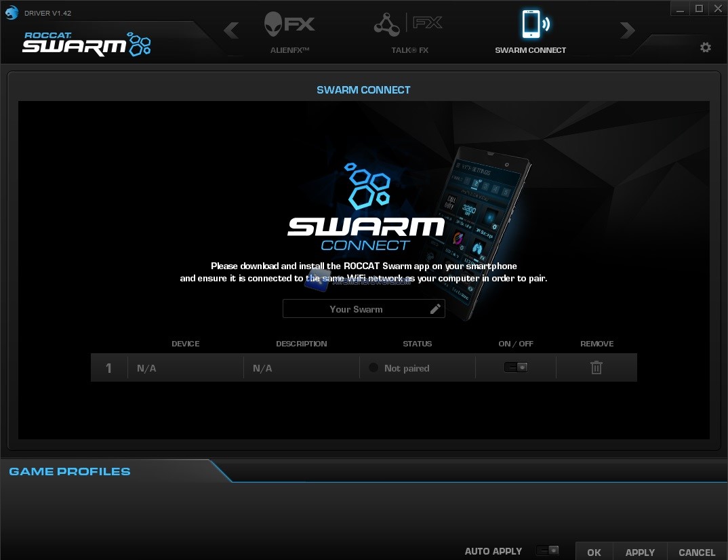Open the Game Profiles panel header
This screenshot has width=728, height=560.
(x=70, y=471)
